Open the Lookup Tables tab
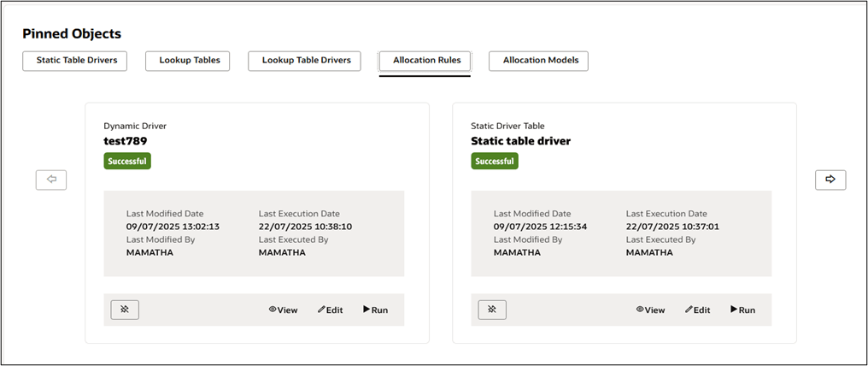868x366 pixels. pos(188,61)
